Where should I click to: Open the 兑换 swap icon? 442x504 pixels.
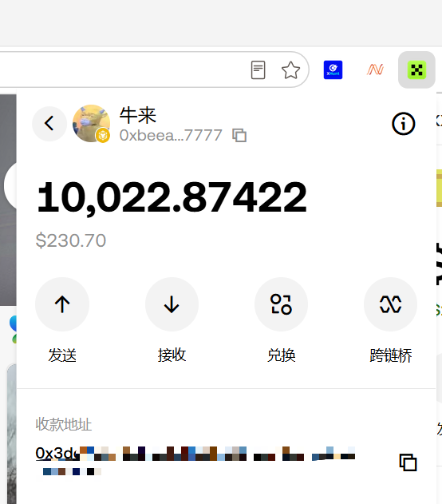[281, 304]
